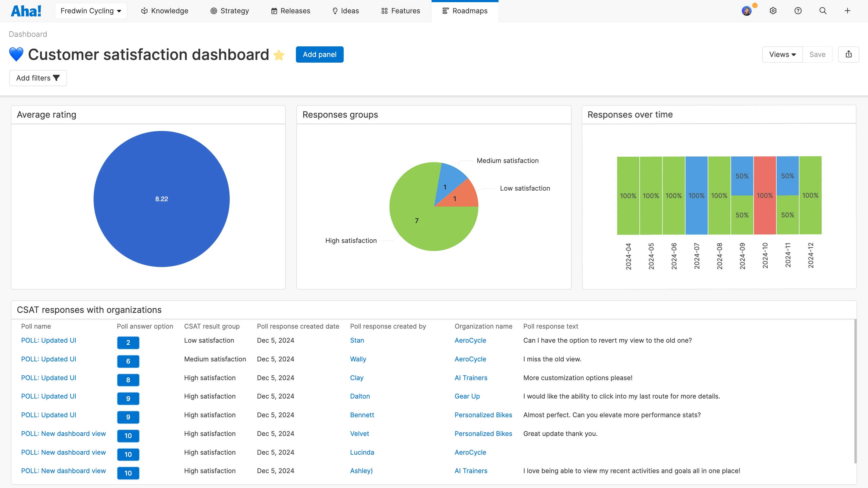
Task: Open search with the magnifier icon
Action: (823, 11)
